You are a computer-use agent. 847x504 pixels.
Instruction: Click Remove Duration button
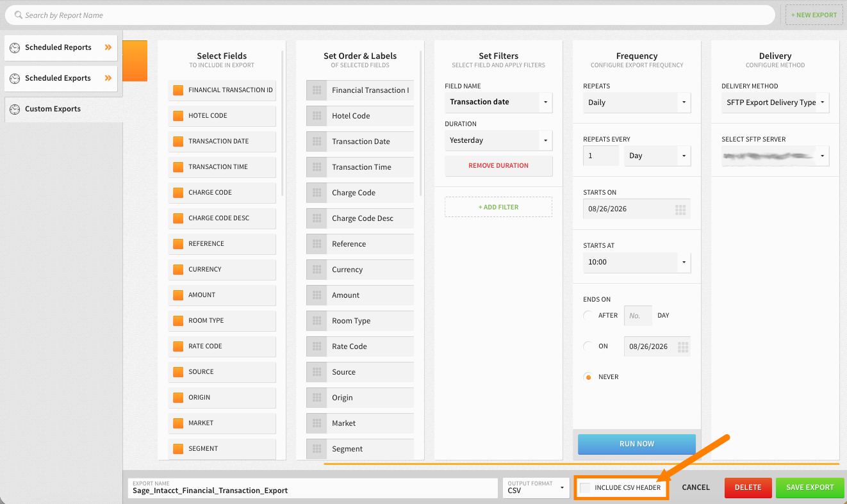coord(498,166)
